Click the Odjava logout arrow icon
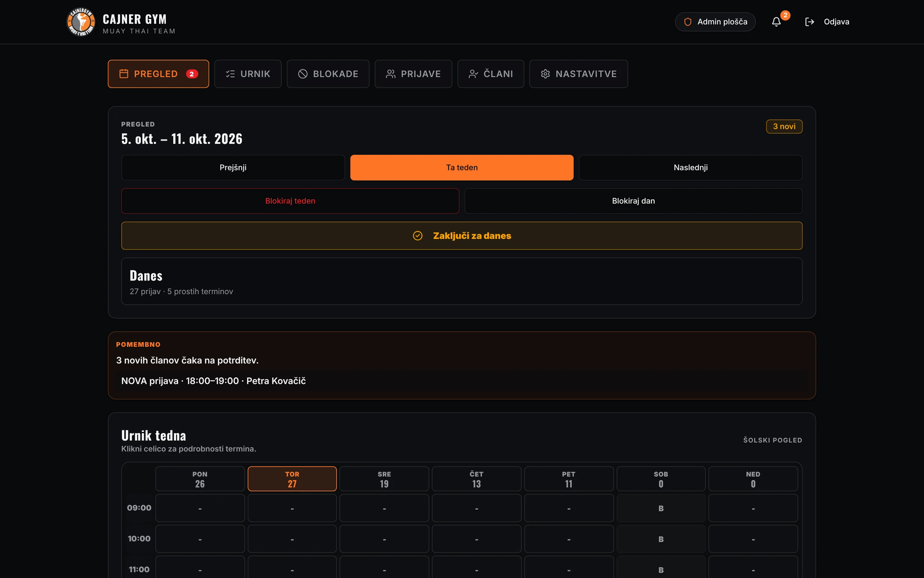Viewport: 924px width, 578px height. pyautogui.click(x=810, y=22)
